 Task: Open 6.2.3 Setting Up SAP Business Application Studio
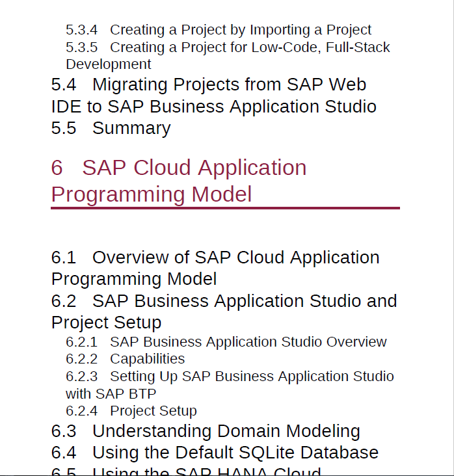tap(230, 385)
